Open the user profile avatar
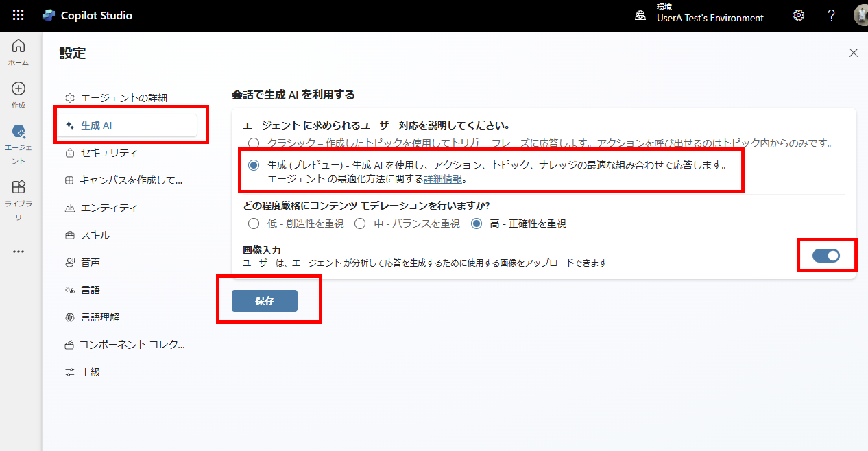Viewport: 868px width, 451px height. (860, 15)
